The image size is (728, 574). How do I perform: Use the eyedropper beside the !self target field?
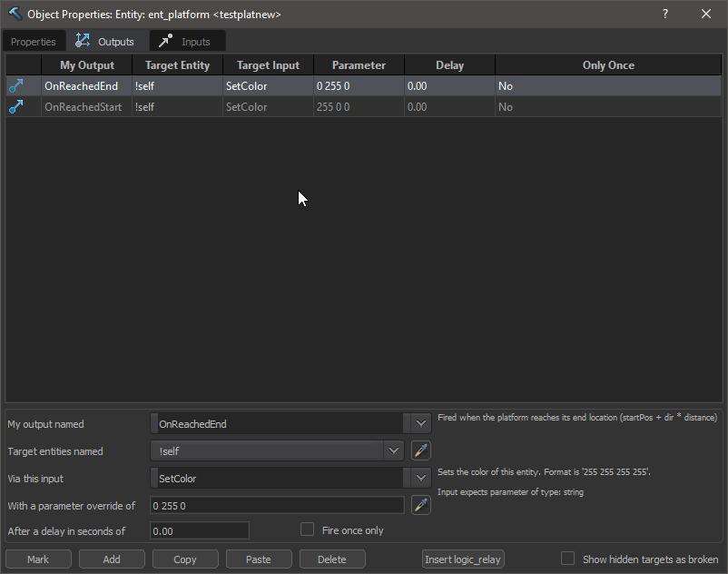[x=420, y=450]
